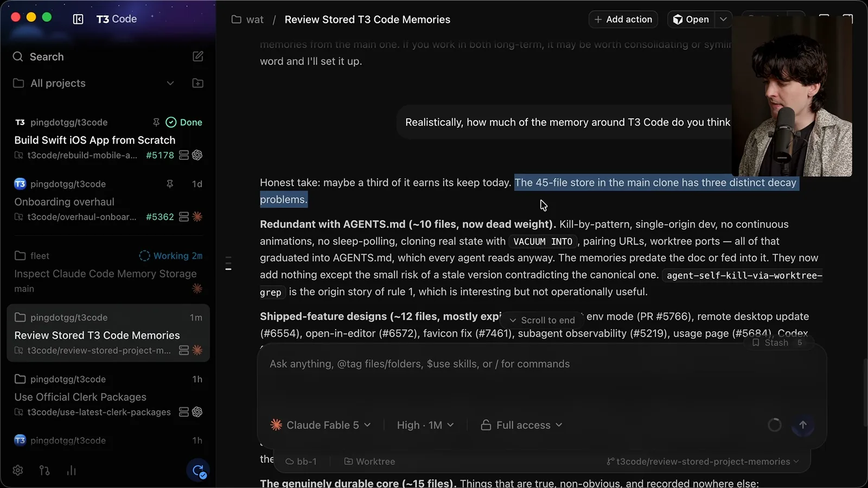Viewport: 868px width, 488px height.
Task: Open pull request #5178 link
Action: [160, 155]
